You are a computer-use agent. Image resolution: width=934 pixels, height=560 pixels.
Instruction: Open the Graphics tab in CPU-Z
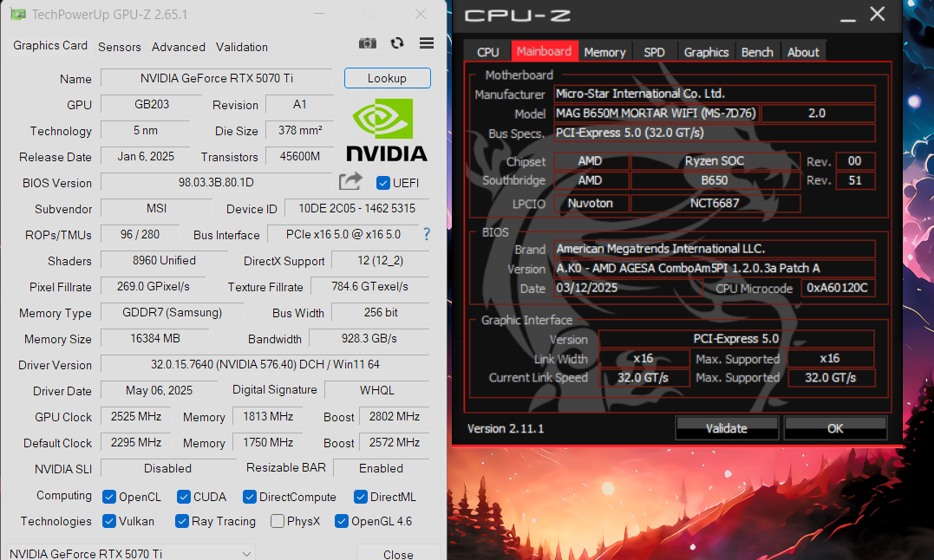[706, 52]
